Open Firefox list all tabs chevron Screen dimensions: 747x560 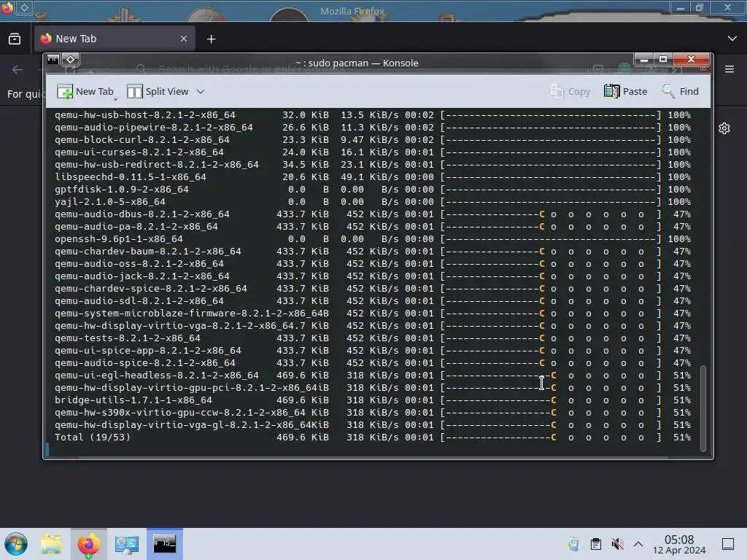click(x=732, y=39)
